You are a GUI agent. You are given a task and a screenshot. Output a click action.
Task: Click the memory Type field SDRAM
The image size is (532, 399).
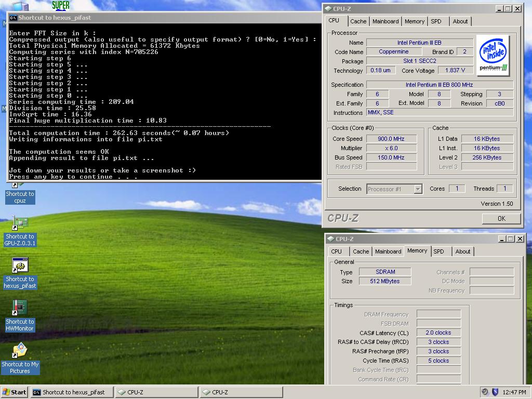(x=385, y=272)
